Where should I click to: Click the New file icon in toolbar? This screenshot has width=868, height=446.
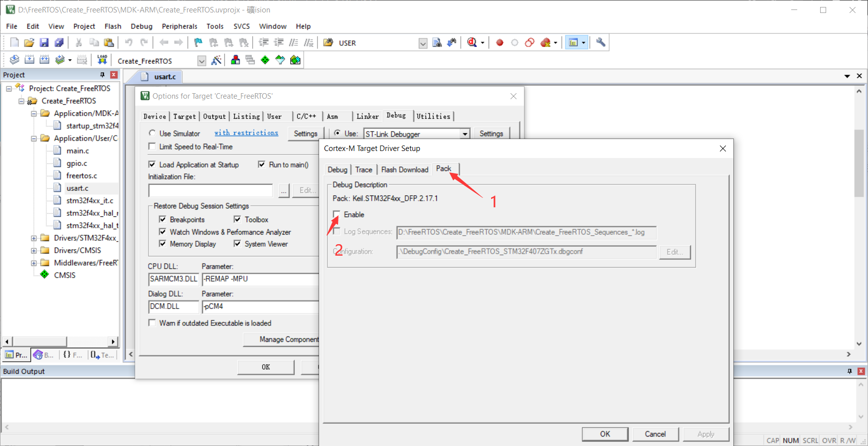[14, 43]
